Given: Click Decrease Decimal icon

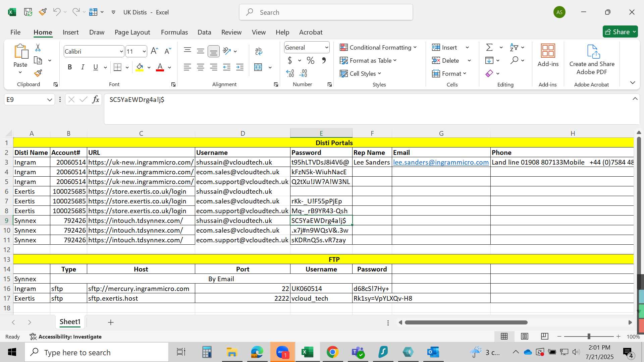Looking at the screenshot, I should coord(304,73).
